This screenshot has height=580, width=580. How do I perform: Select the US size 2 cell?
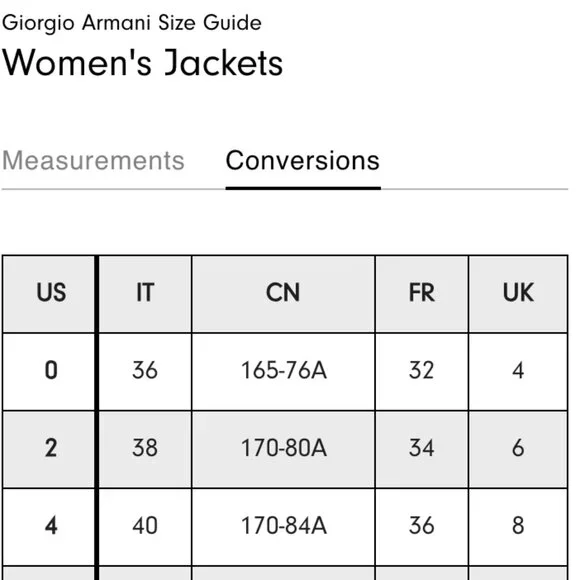[x=49, y=449]
